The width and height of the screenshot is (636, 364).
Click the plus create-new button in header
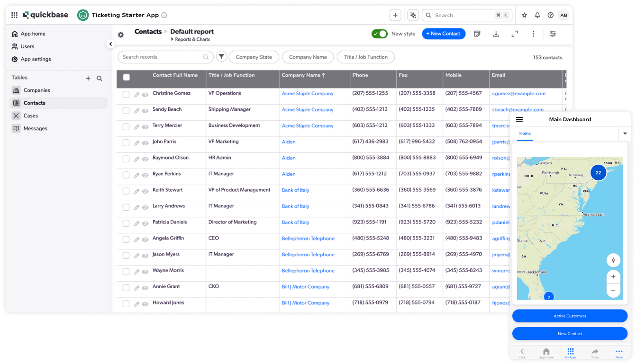click(395, 15)
